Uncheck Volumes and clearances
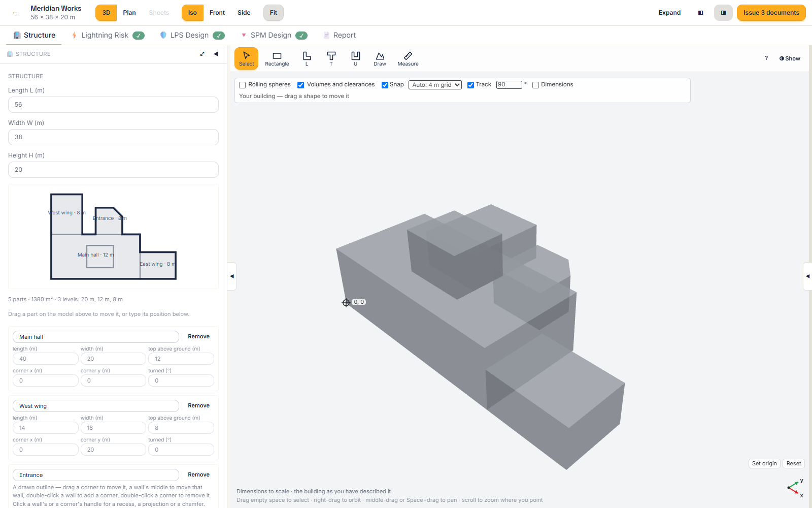The width and height of the screenshot is (812, 508). [300, 85]
